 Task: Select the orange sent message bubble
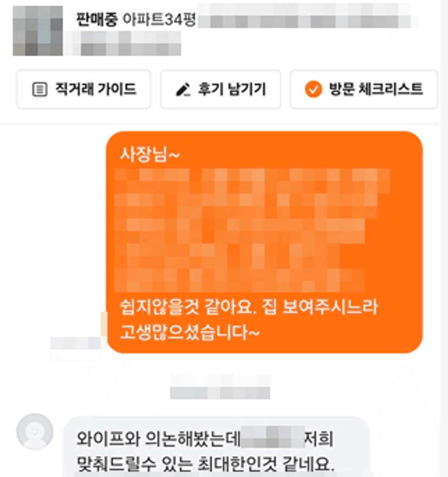click(264, 242)
